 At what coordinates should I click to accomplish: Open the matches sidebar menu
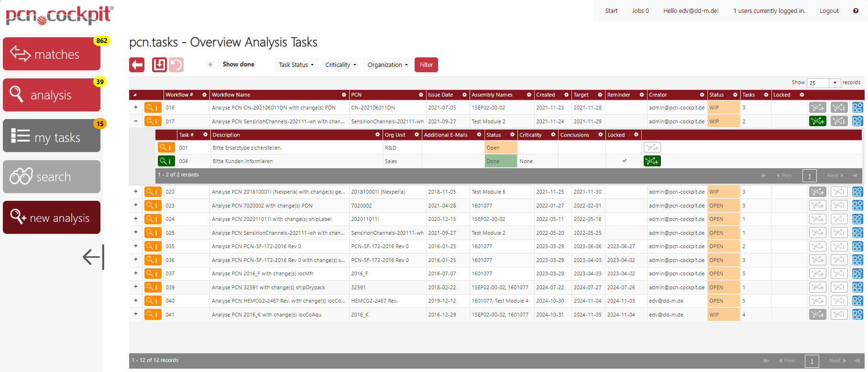(x=52, y=54)
